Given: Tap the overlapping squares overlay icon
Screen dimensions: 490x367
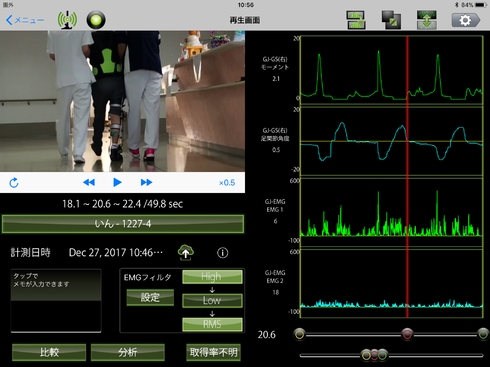Looking at the screenshot, I should tap(391, 20).
